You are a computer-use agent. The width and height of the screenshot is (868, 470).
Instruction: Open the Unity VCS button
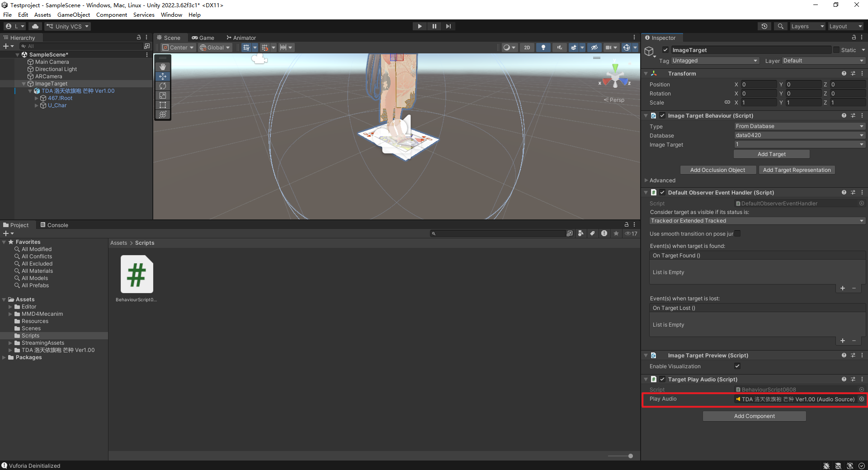click(x=68, y=26)
